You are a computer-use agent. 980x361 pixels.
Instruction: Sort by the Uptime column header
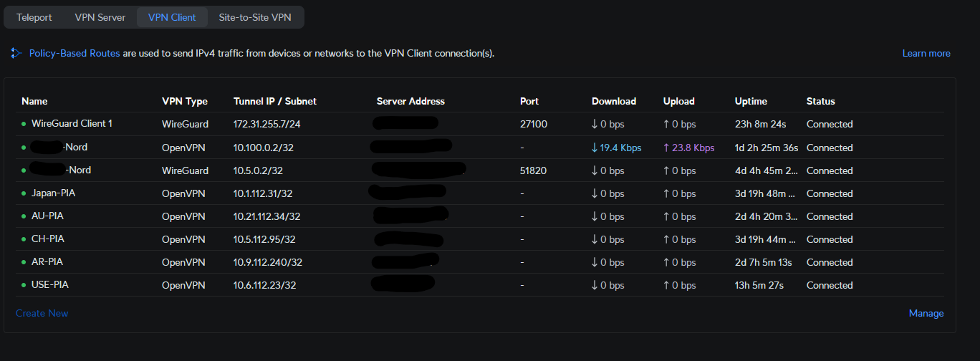751,101
